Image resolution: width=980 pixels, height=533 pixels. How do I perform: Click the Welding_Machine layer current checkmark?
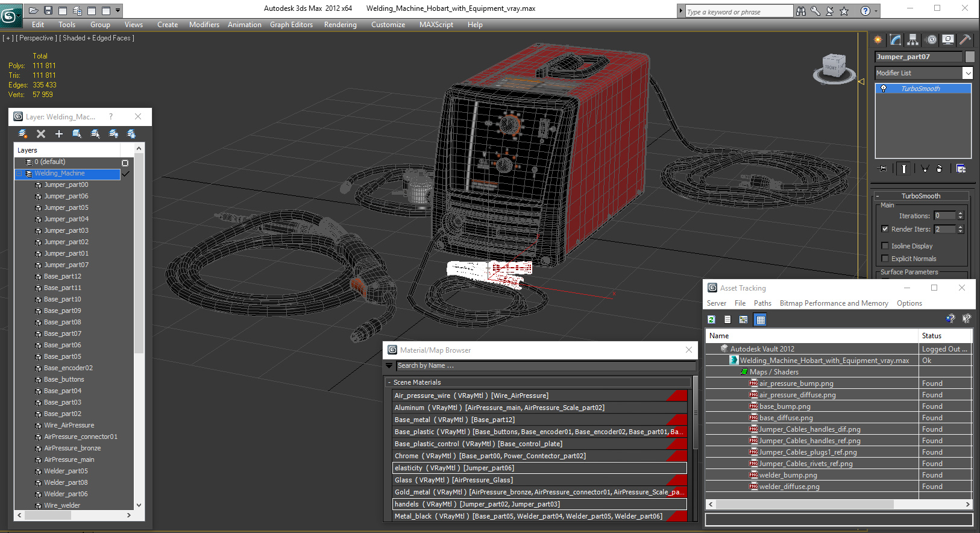[125, 174]
